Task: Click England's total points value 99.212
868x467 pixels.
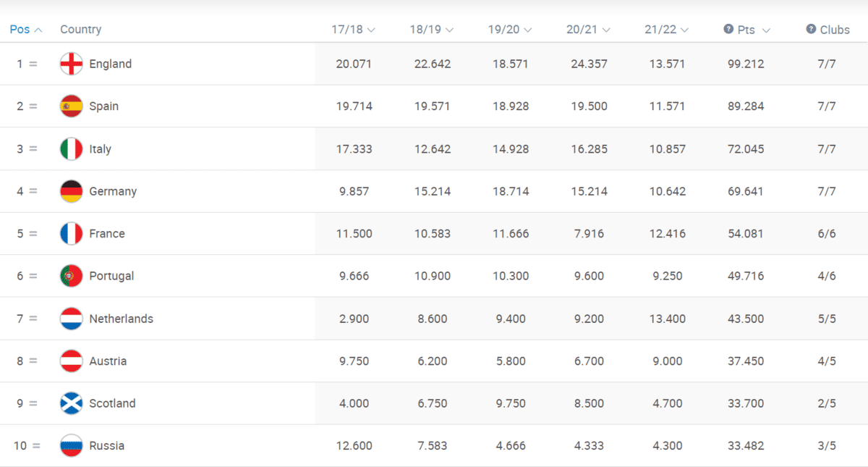Action: click(x=746, y=64)
